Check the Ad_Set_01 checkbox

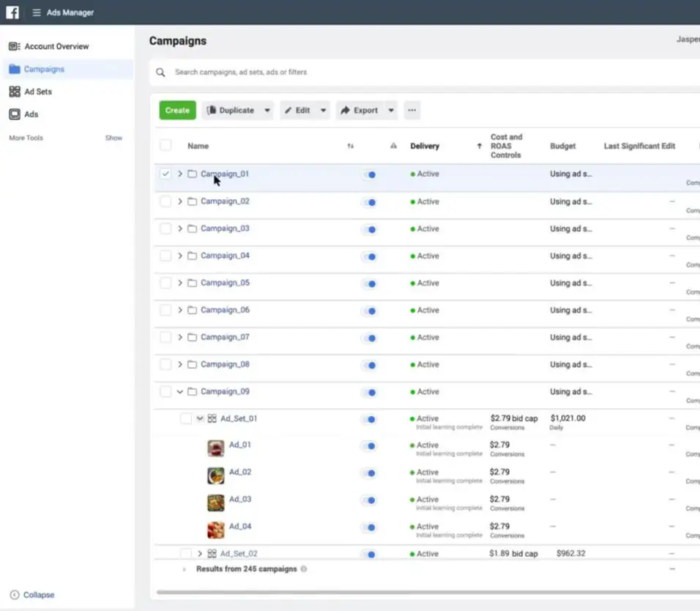click(x=186, y=418)
